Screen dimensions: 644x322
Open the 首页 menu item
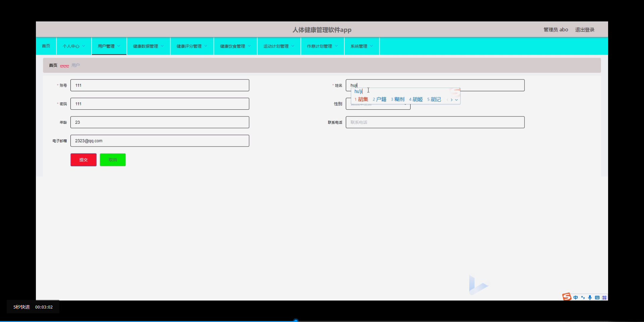pos(46,46)
